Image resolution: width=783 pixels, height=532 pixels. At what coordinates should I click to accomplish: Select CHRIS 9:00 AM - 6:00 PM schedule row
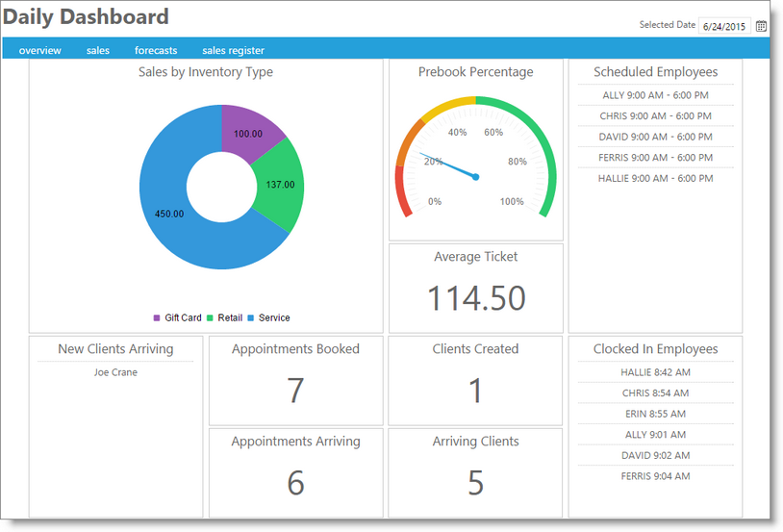pos(656,115)
